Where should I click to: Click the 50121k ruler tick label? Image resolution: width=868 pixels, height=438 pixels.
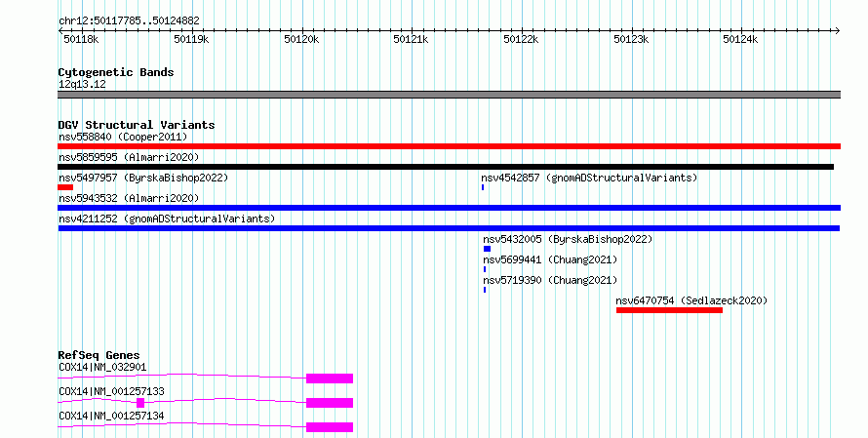point(411,39)
